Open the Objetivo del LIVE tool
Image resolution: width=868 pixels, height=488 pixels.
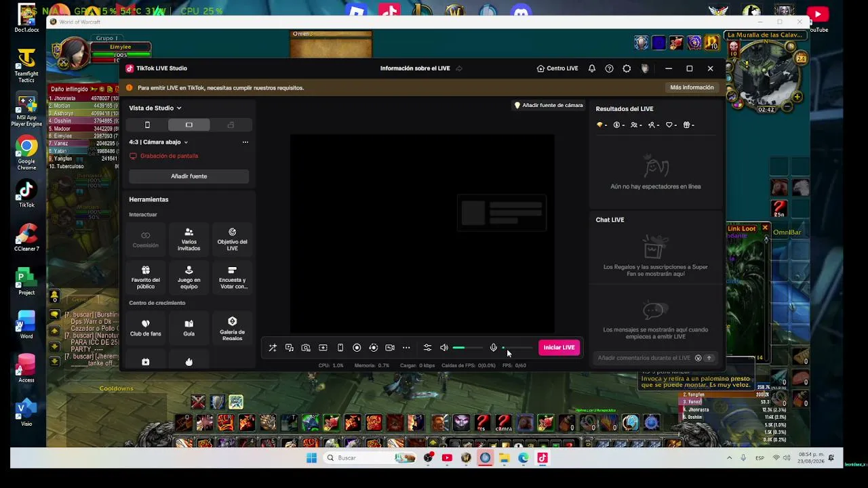tap(232, 239)
